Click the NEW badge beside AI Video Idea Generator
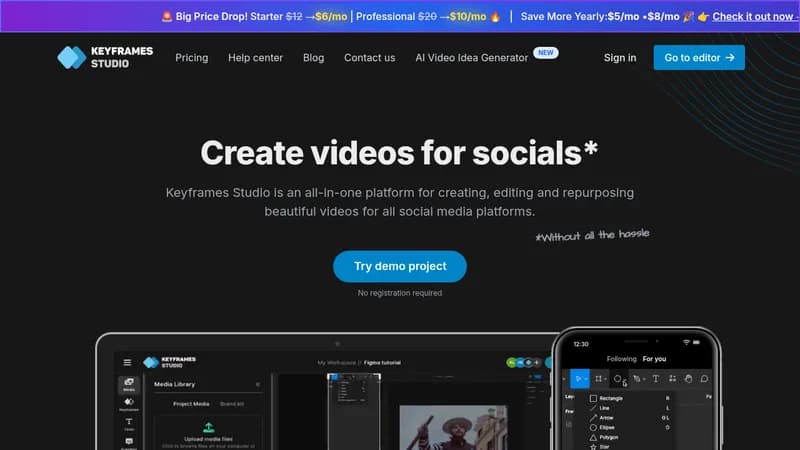800x450 pixels. point(545,53)
